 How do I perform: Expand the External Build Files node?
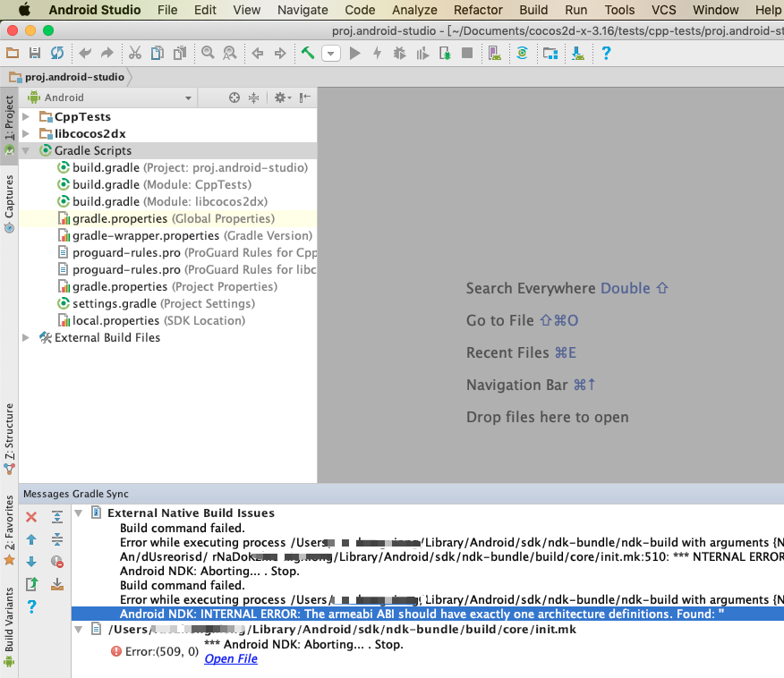coord(26,337)
